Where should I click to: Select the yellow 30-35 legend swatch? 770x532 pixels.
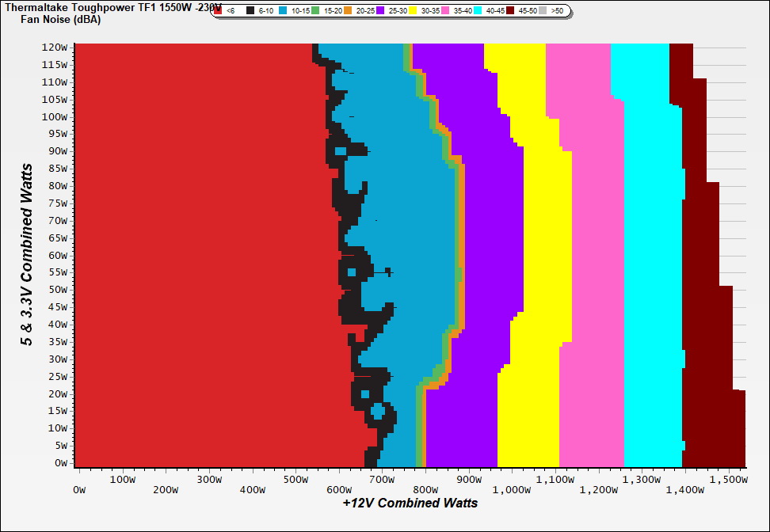coord(414,11)
